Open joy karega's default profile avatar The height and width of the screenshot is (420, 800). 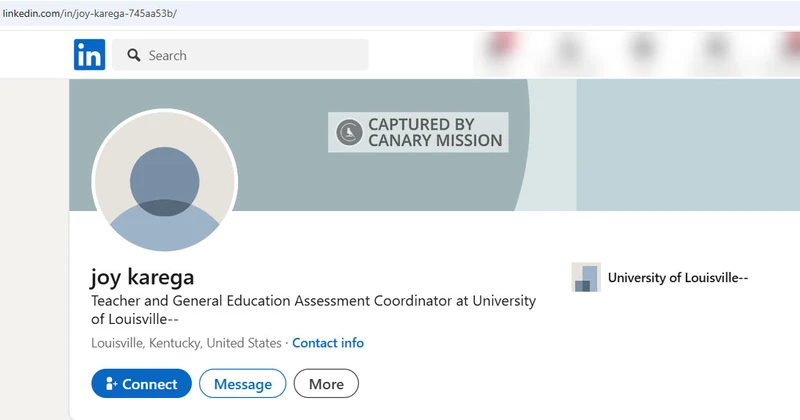[164, 181]
